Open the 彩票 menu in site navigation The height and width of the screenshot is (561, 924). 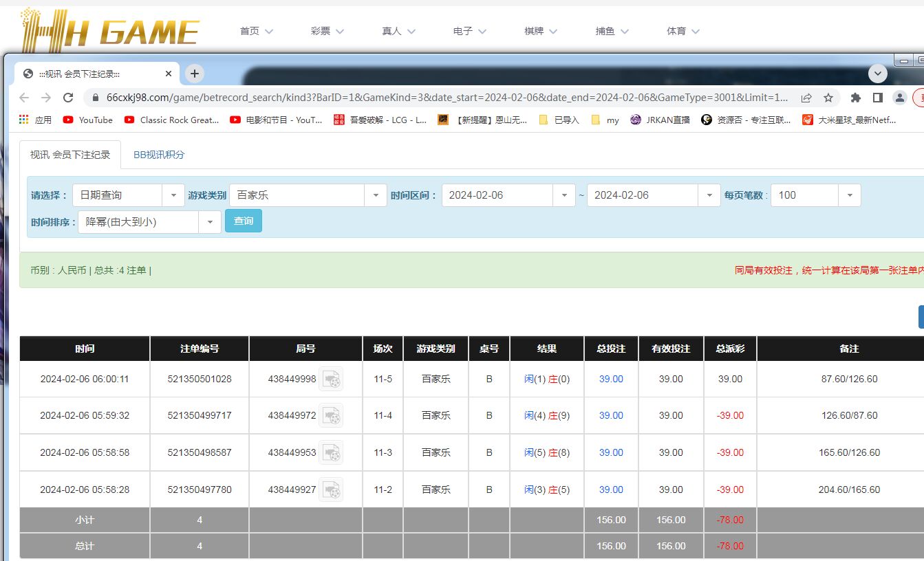(327, 31)
